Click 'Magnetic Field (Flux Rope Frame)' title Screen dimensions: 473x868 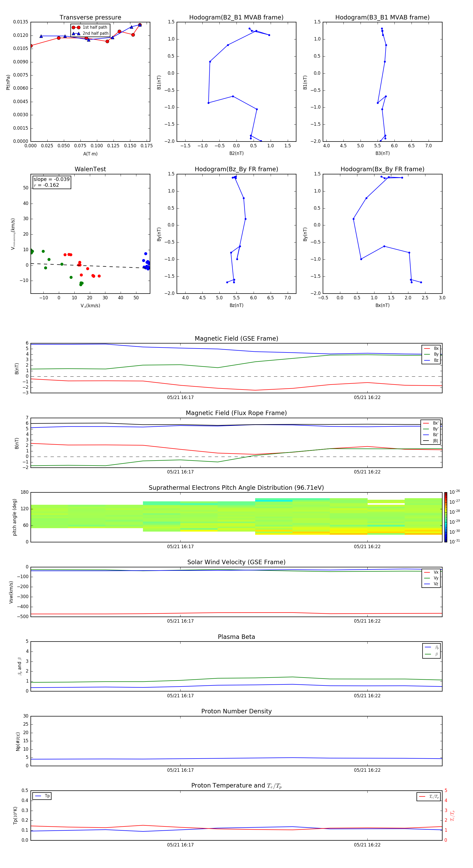click(x=236, y=413)
